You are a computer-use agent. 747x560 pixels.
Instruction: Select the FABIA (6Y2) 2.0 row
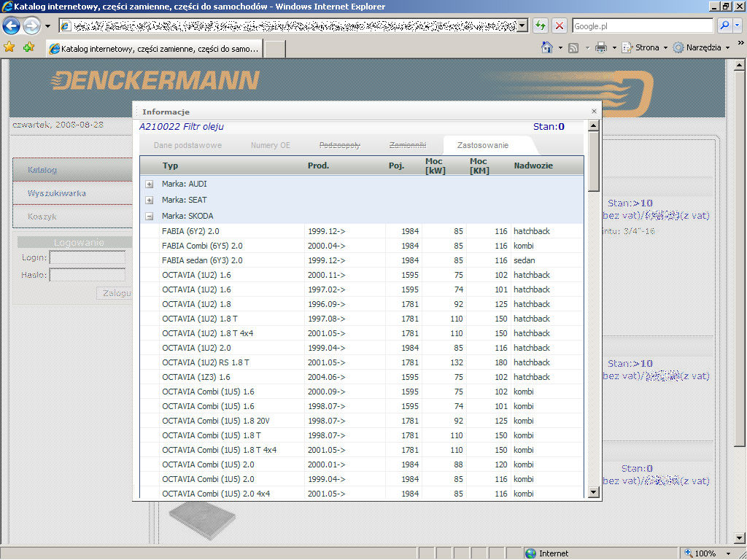(362, 231)
